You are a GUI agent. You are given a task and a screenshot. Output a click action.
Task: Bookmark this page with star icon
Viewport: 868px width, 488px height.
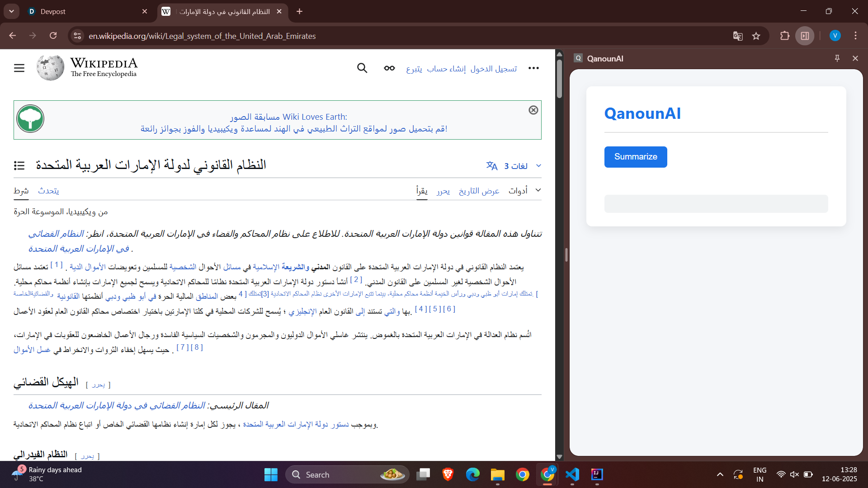pyautogui.click(x=756, y=36)
